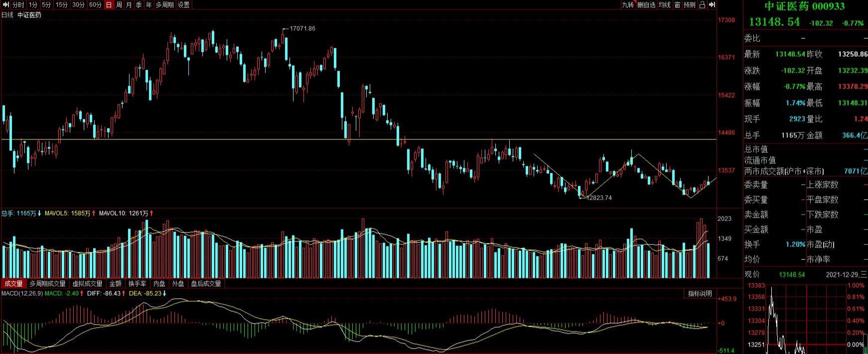The image size is (868, 354).
Task: Switch to 盘后成交量 indicator tab
Action: (206, 283)
